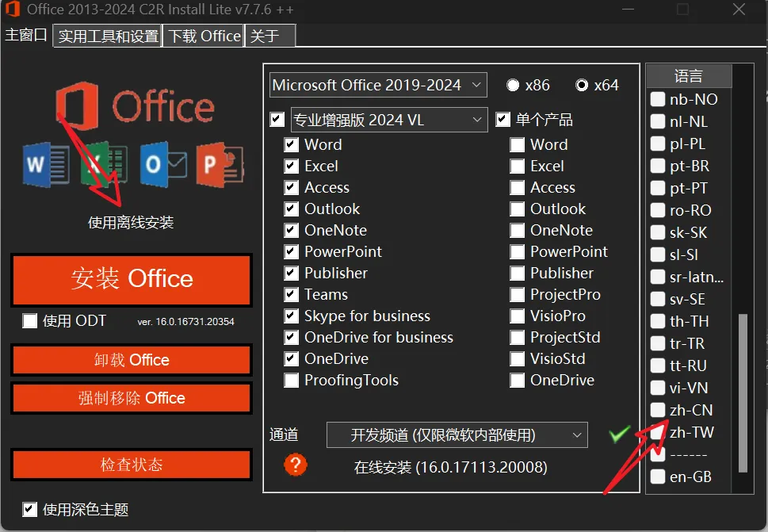Open the Microsoft Office 2019-2024 version dropdown
The image size is (768, 532).
coord(378,86)
